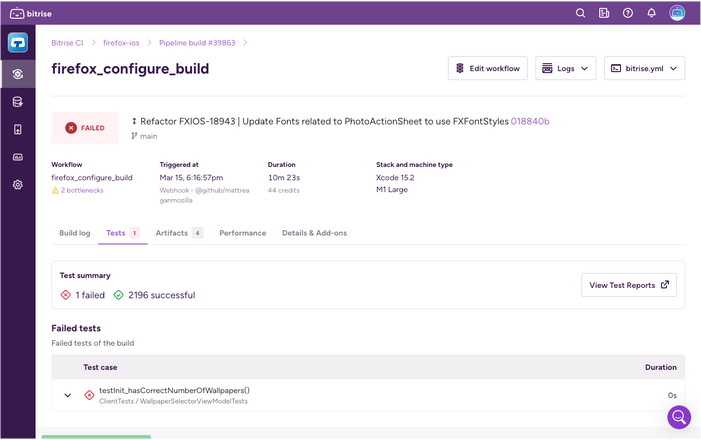Select the CI builds icon in sidebar
The height and width of the screenshot is (440, 701).
18,74
